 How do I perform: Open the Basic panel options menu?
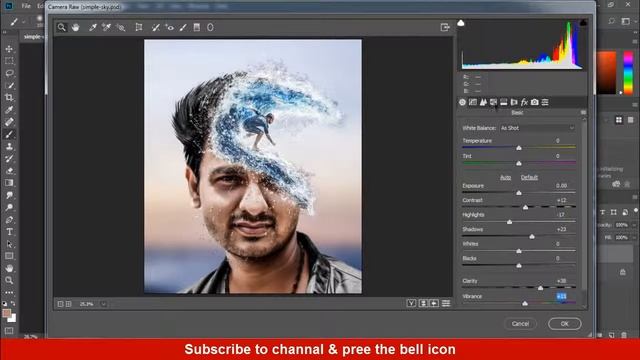pos(583,112)
